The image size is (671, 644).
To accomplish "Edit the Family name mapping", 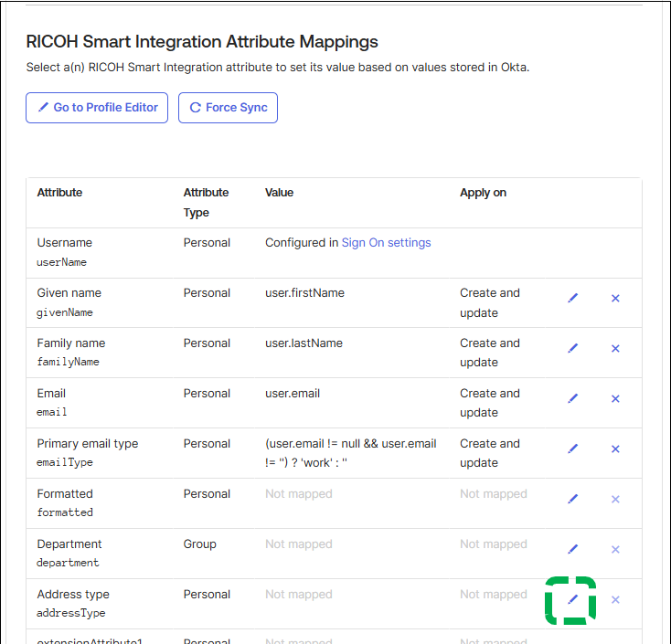I will pos(573,349).
